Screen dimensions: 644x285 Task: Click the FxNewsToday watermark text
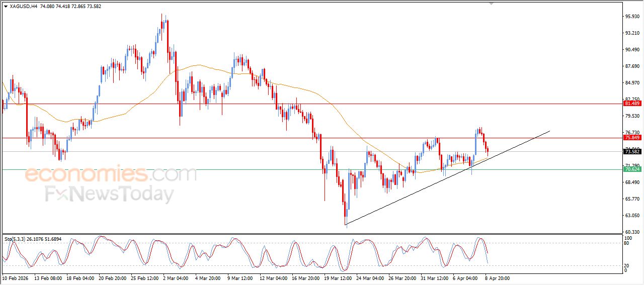tap(110, 194)
